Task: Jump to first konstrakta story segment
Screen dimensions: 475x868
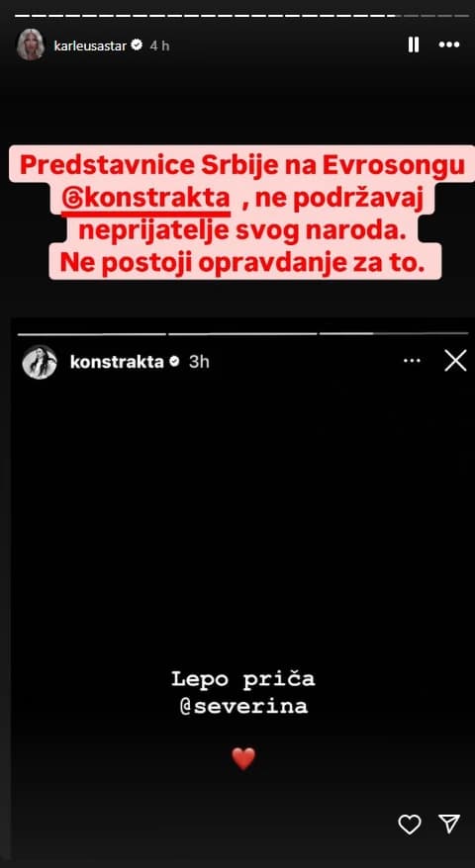Action: [x=92, y=334]
